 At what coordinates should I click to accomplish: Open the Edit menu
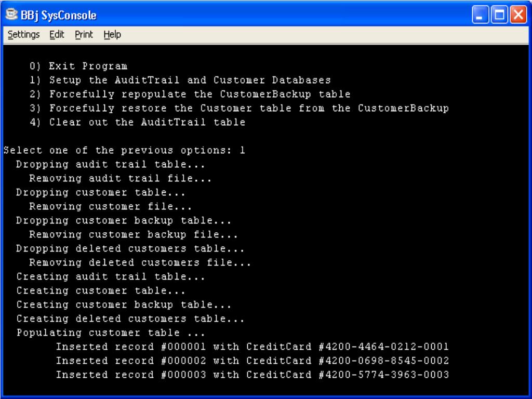57,35
